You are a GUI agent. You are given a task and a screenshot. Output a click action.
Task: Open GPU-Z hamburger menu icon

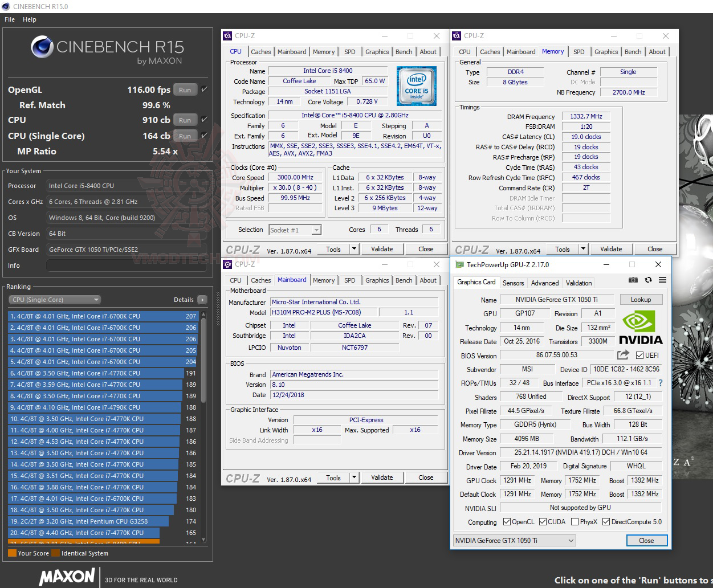662,280
